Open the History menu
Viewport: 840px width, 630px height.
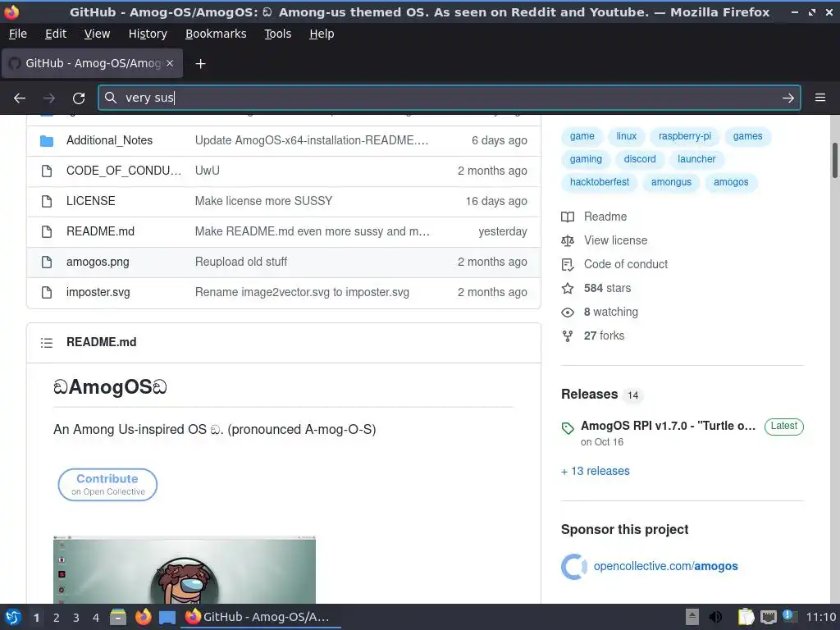click(x=148, y=34)
